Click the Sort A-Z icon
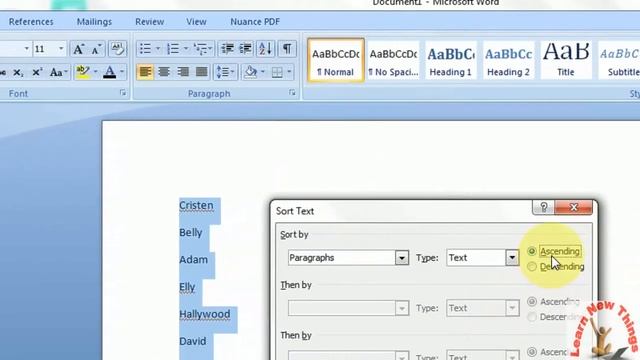This screenshot has height=360, width=640. 265,49
